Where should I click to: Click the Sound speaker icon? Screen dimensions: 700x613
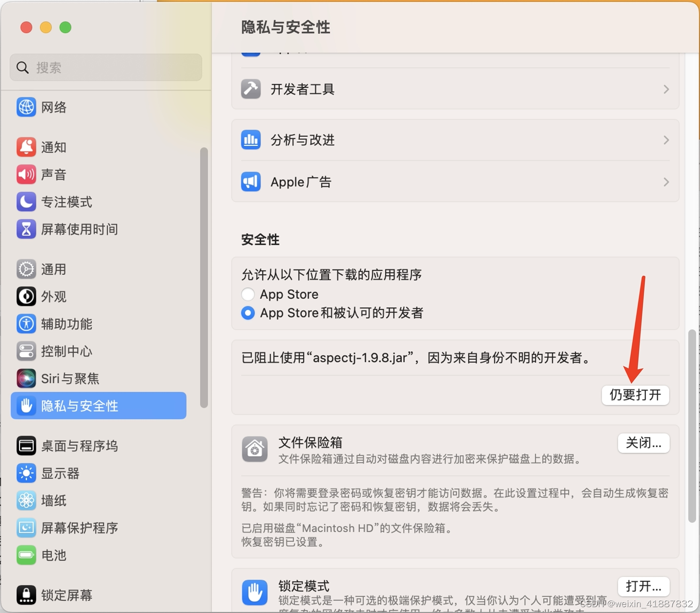coord(26,174)
